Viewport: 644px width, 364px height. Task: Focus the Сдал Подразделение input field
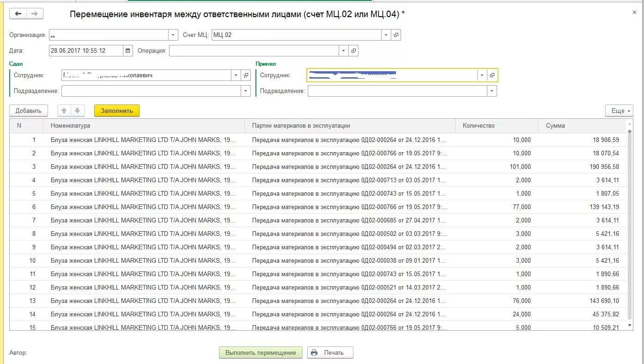pyautogui.click(x=152, y=91)
